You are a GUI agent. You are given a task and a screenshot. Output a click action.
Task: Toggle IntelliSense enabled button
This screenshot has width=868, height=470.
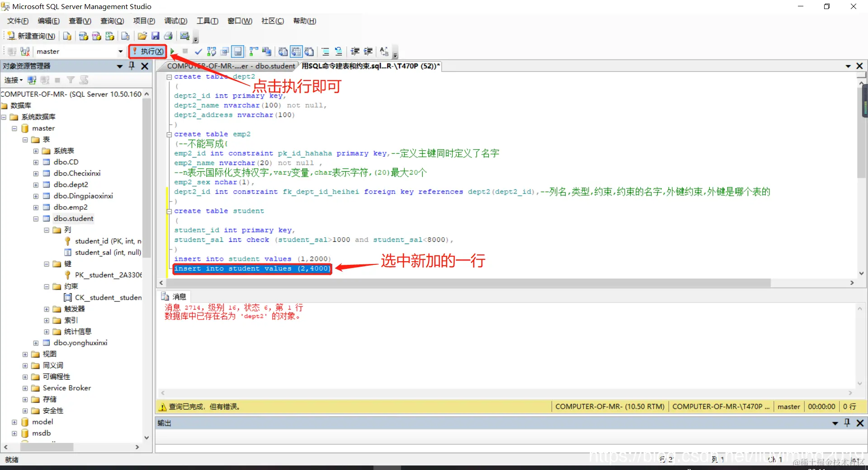pos(238,52)
